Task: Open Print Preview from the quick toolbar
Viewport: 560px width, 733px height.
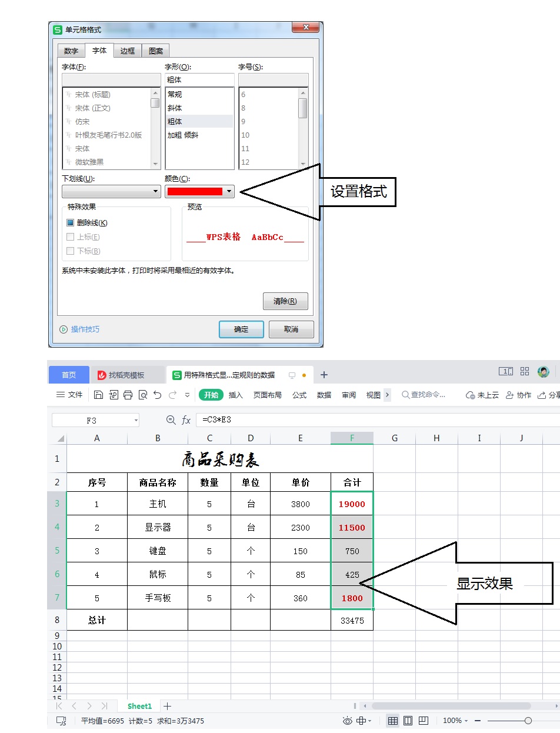Action: [x=142, y=395]
